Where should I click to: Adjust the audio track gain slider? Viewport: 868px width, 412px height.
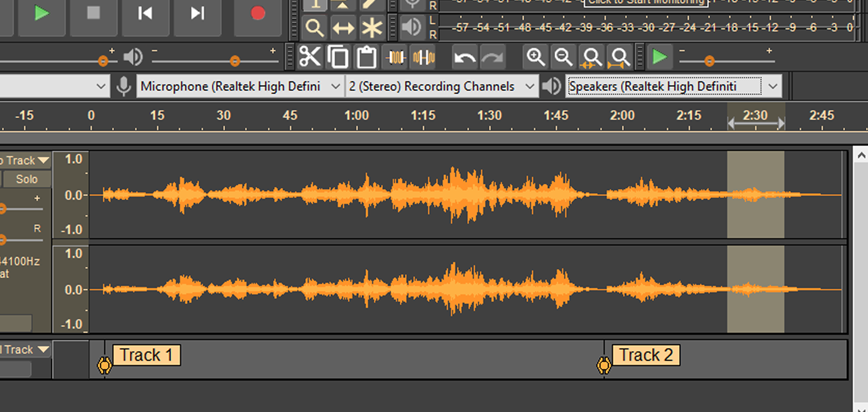point(2,208)
